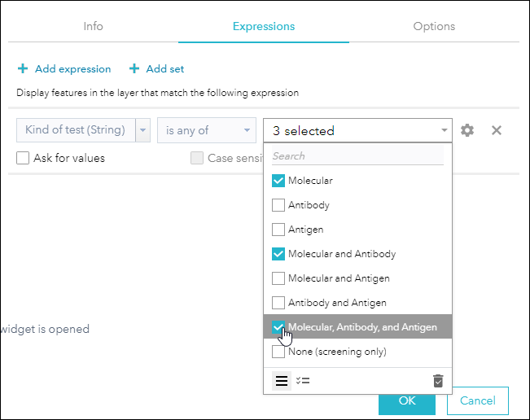This screenshot has width=530, height=420.
Task: Uncheck Molecular, Antibody, and Antigen checkbox
Action: point(278,327)
